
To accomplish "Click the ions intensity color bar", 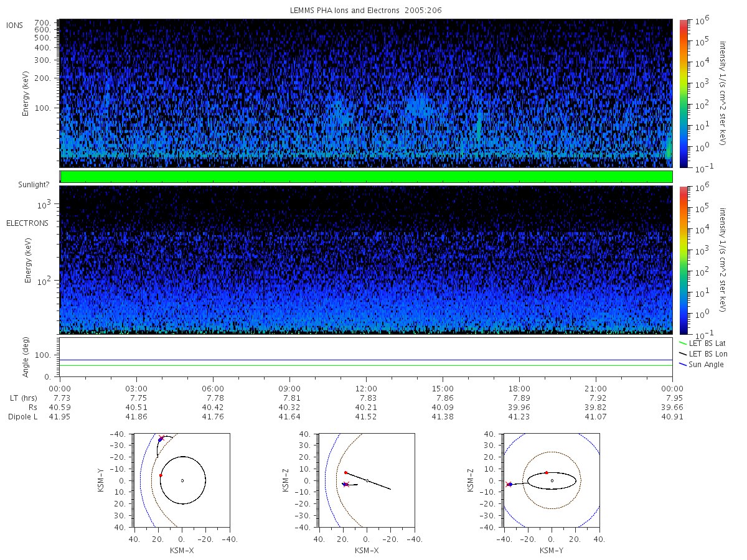I will 683,93.
